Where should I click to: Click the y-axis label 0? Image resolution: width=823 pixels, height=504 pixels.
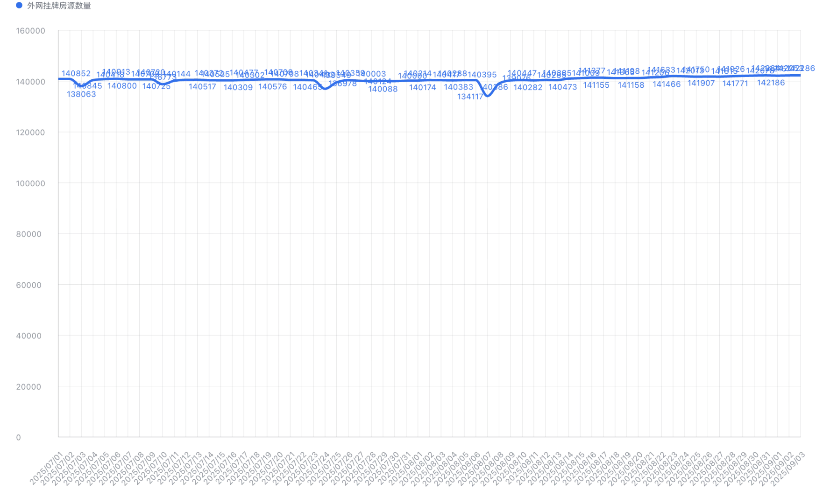point(19,437)
